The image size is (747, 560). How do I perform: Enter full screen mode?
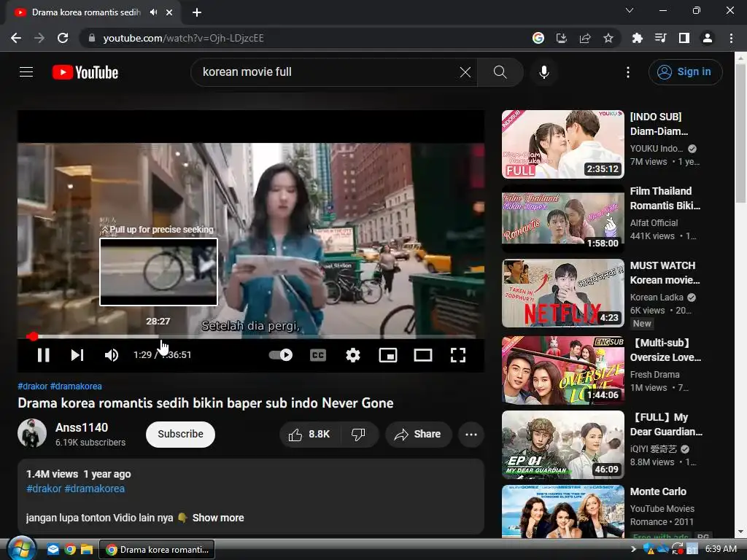tap(458, 355)
